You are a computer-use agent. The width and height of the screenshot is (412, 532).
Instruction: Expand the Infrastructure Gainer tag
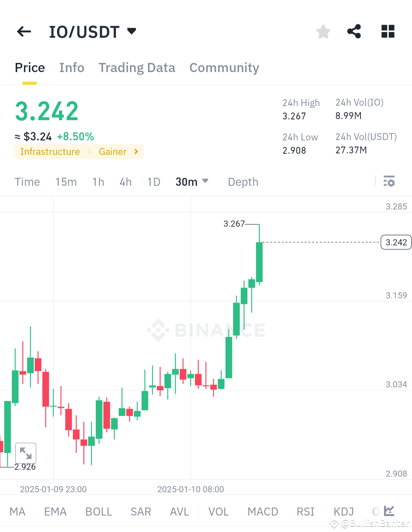79,152
